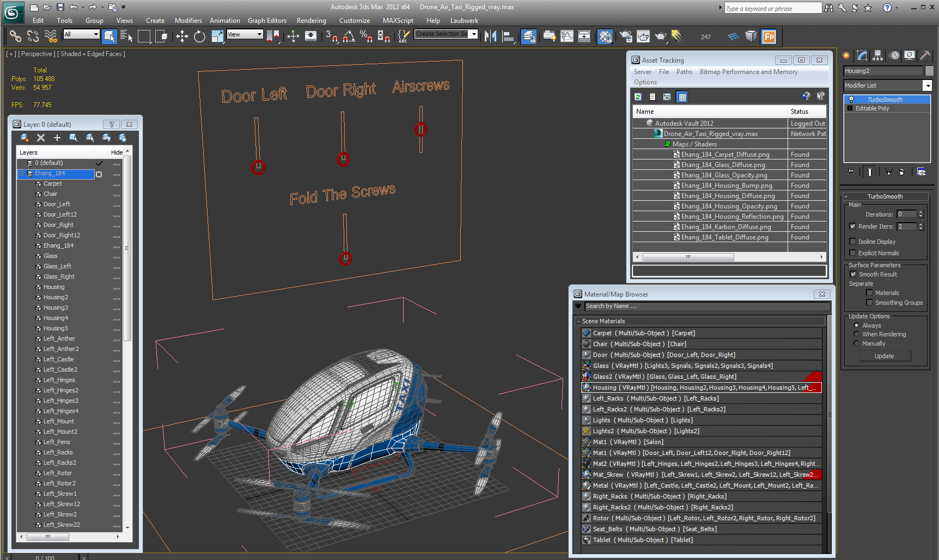Click Bind to Space Warp icon
The height and width of the screenshot is (560, 939).
point(51,36)
